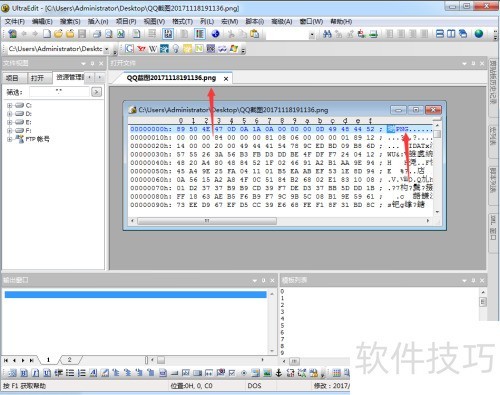This screenshot has height=395, width=500.
Task: Click the Find binoculars icon
Action: click(x=327, y=34)
